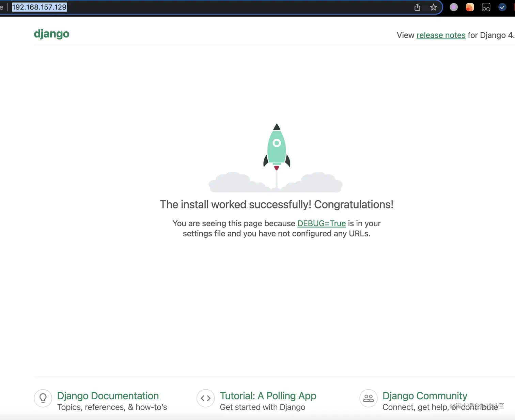Click the 'The install worked successfully! Congratulations!' heading
The height and width of the screenshot is (420, 515).
click(277, 204)
